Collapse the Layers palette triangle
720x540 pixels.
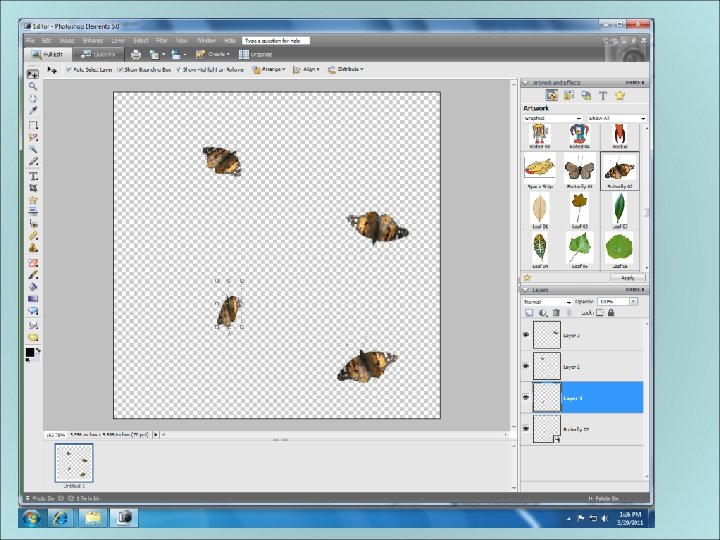(526, 290)
